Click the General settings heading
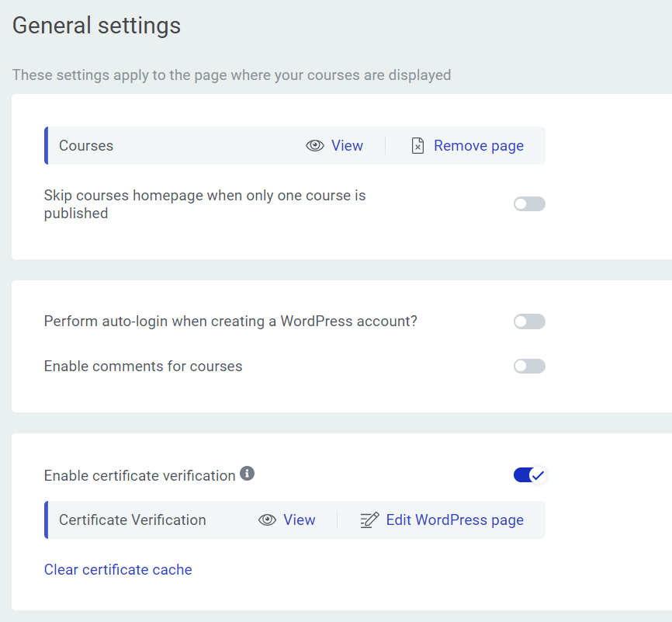This screenshot has width=672, height=622. [x=96, y=26]
